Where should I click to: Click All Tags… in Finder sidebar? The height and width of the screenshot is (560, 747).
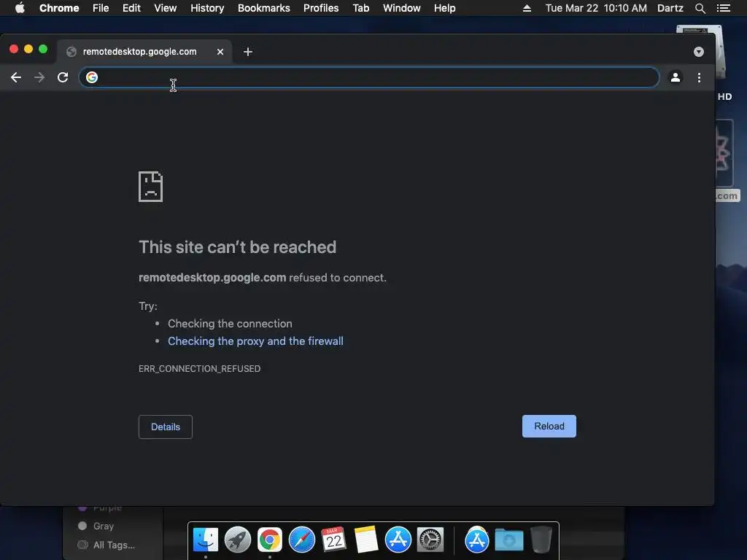[114, 545]
